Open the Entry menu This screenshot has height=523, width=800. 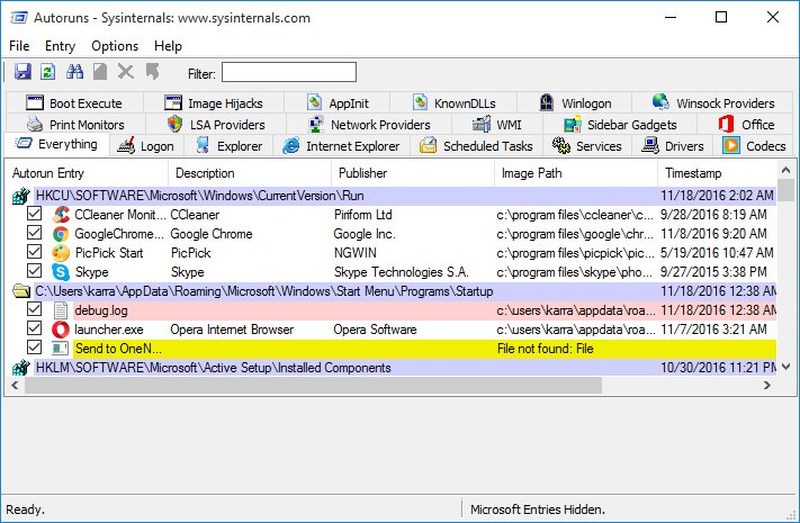point(60,46)
